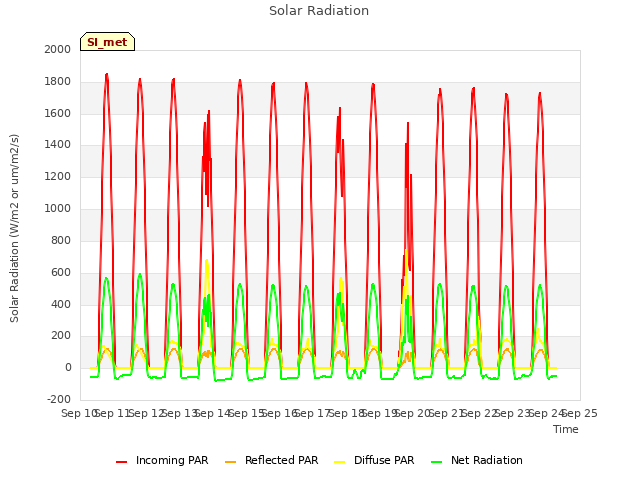Click the Solar Radiation y-axis label
This screenshot has height=480, width=640.
pos(14,228)
